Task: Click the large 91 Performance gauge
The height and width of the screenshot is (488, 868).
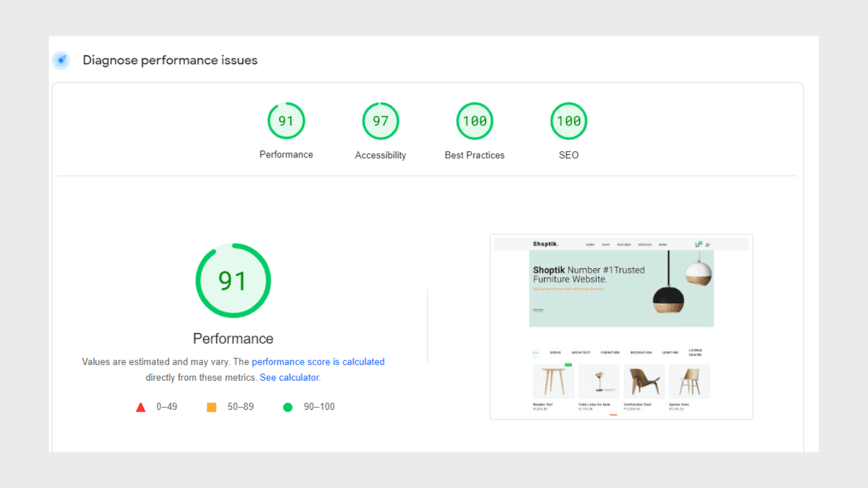Action: (233, 280)
